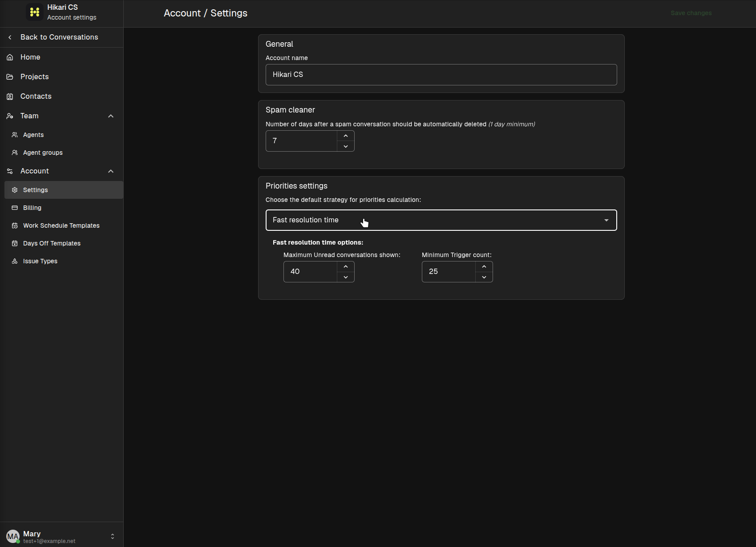Click the Back to Conversations arrow icon
The image size is (756, 547).
click(10, 37)
